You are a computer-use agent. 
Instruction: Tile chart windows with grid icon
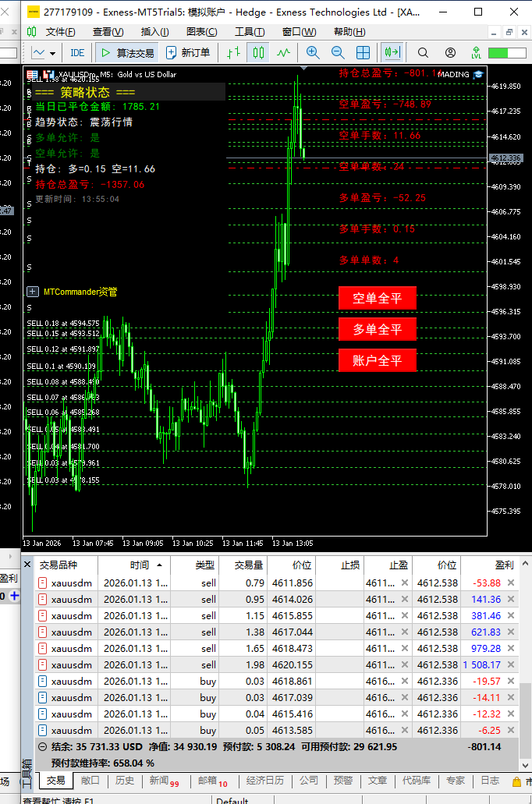pyautogui.click(x=363, y=53)
